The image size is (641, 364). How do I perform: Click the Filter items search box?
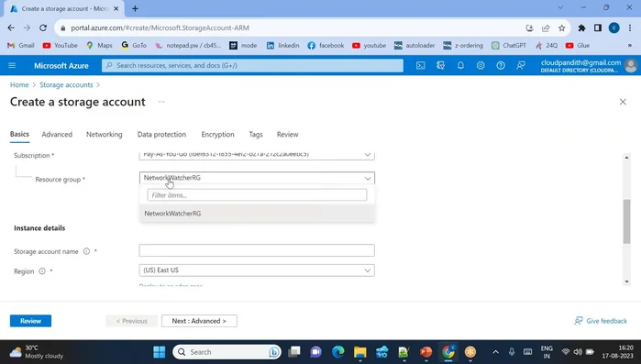click(x=257, y=195)
